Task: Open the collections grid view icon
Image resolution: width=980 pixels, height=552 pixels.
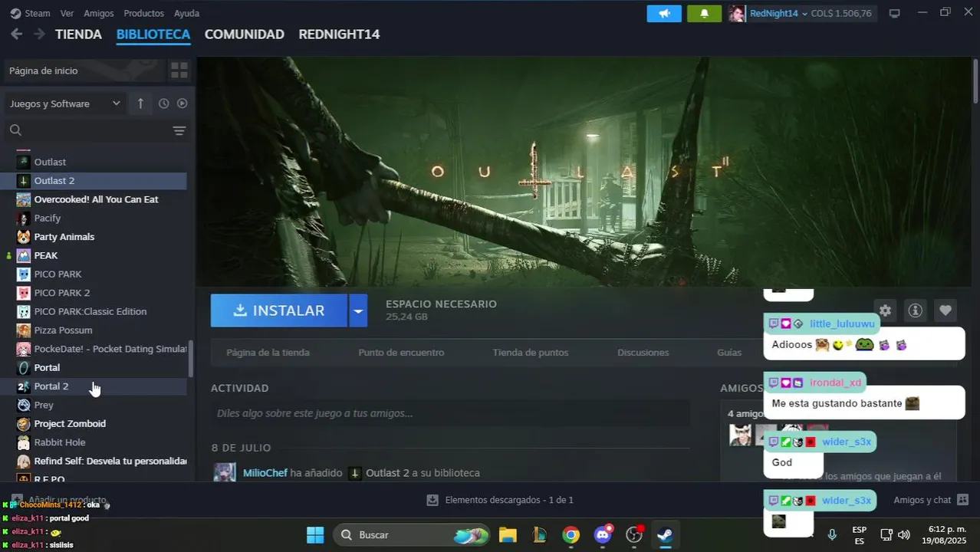Action: point(179,71)
